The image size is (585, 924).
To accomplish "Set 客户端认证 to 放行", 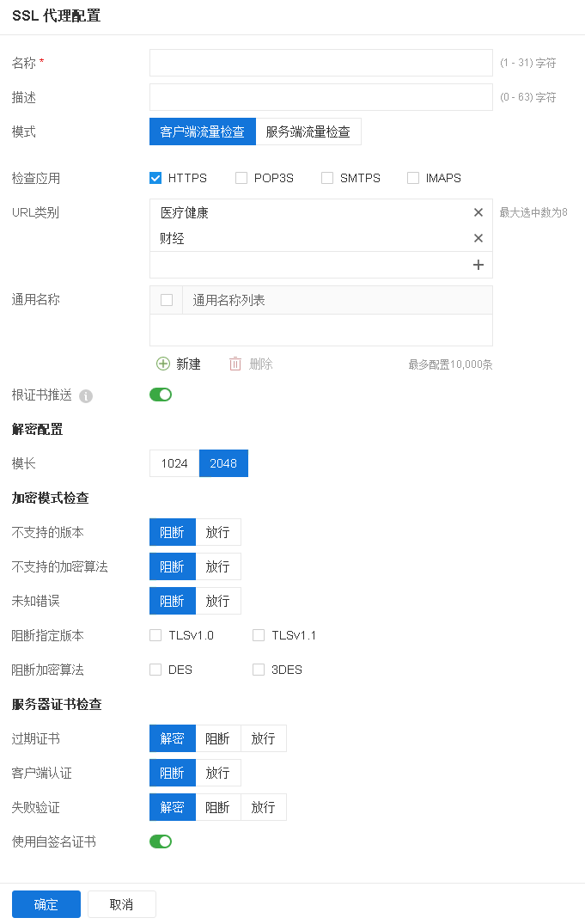I will coord(218,773).
